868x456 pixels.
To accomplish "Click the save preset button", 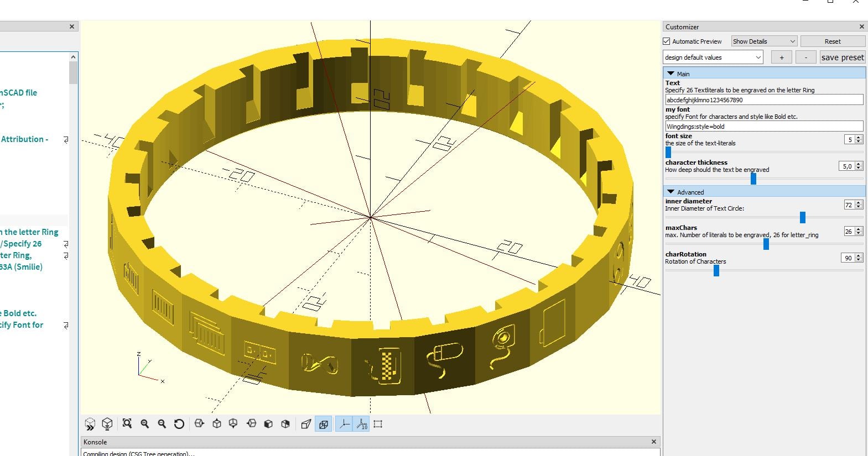I will [x=843, y=57].
